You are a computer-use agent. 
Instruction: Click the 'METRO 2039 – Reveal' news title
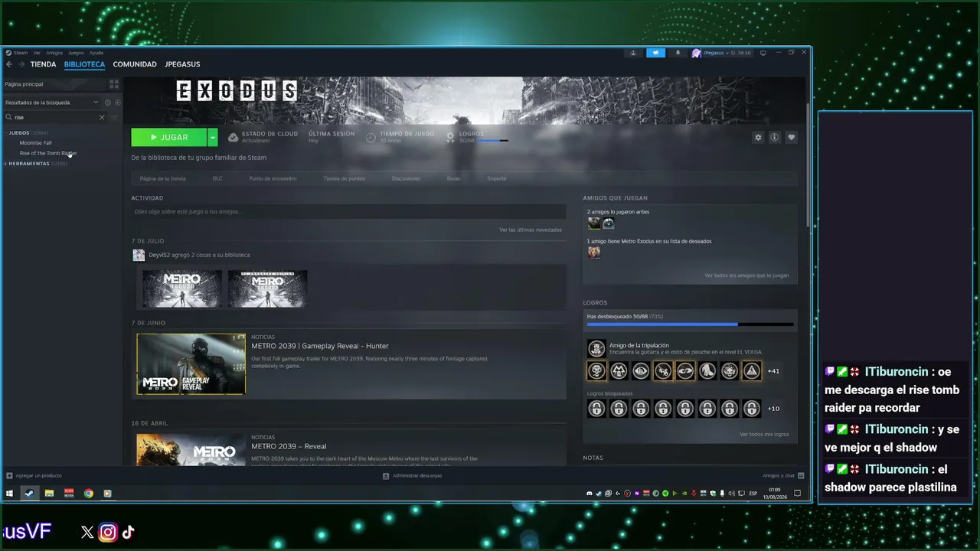(289, 446)
